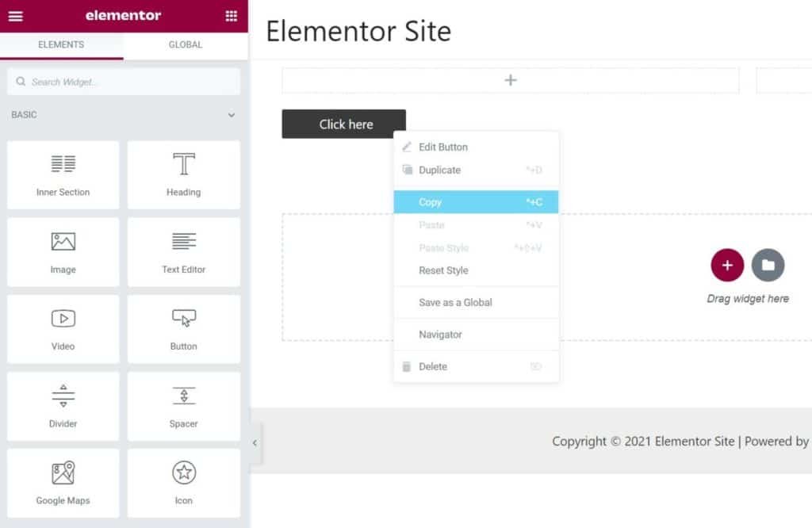
Task: Switch to the Global tab
Action: pyautogui.click(x=186, y=45)
